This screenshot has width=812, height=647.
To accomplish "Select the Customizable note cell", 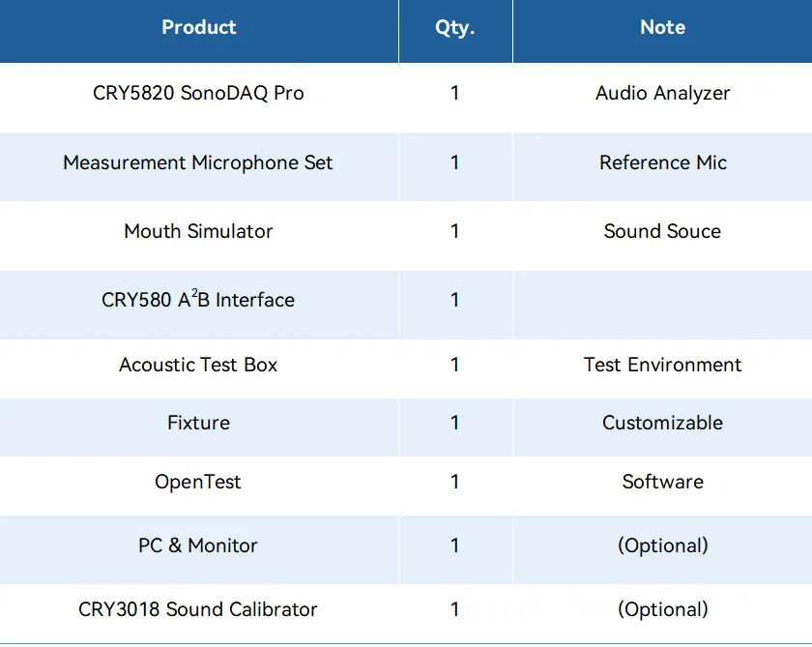I will point(662,423).
